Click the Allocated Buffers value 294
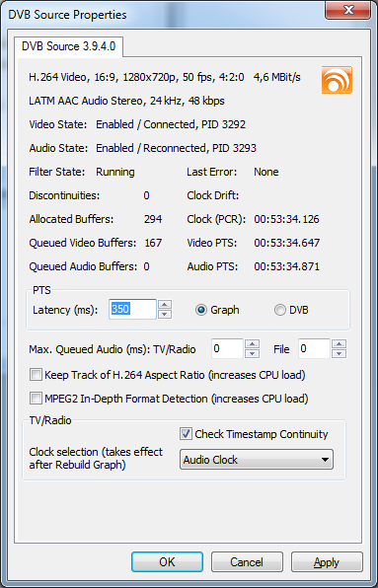The image size is (378, 588). (x=153, y=219)
